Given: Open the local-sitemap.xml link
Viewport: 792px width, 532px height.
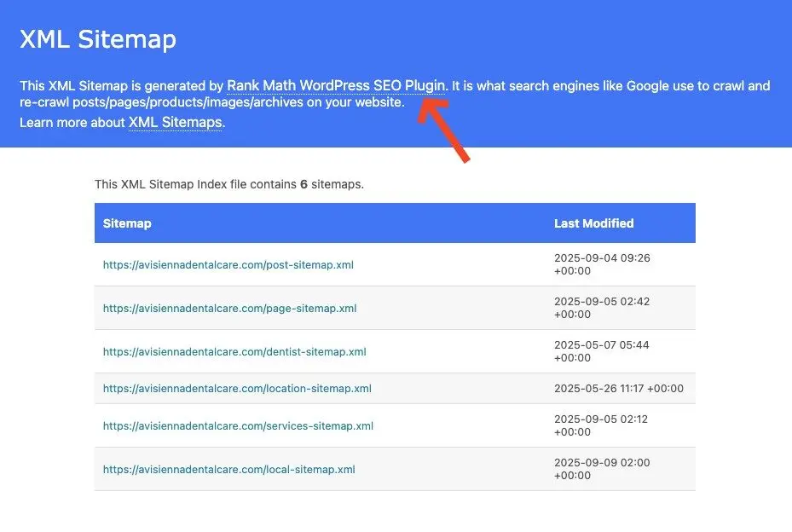Looking at the screenshot, I should click(x=229, y=470).
